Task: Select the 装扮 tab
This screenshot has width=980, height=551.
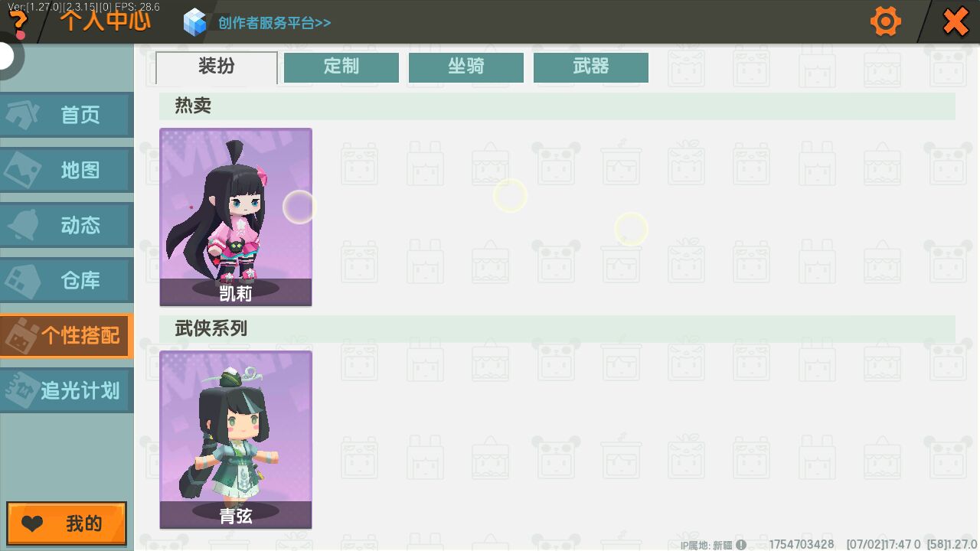Action: tap(217, 67)
